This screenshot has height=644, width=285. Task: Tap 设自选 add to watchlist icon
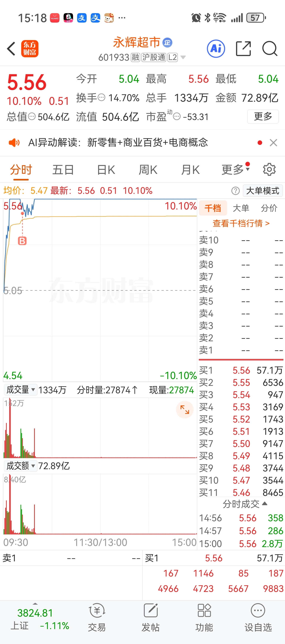click(x=258, y=617)
